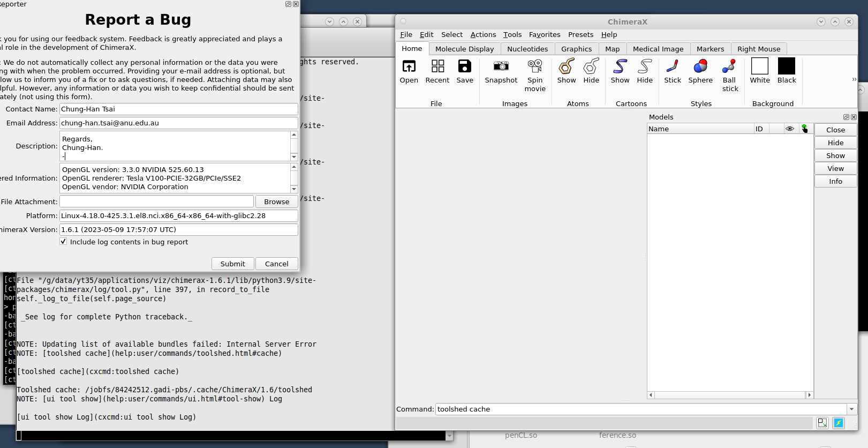
Task: Set the background to Black swatch
Action: 786,66
